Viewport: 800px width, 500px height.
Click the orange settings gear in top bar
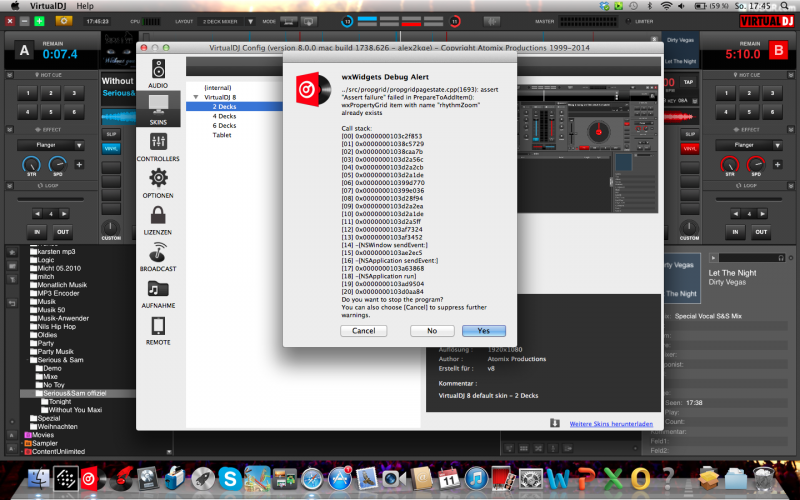[x=64, y=21]
